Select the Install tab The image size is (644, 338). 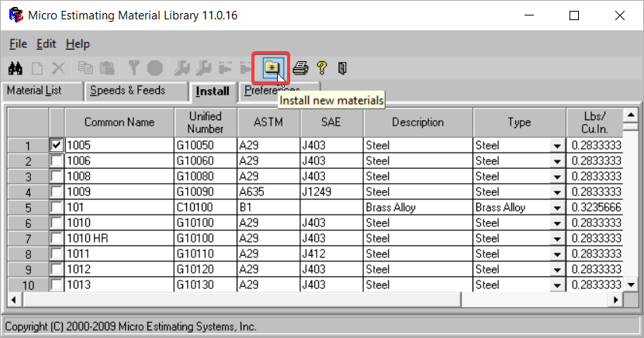pyautogui.click(x=213, y=91)
